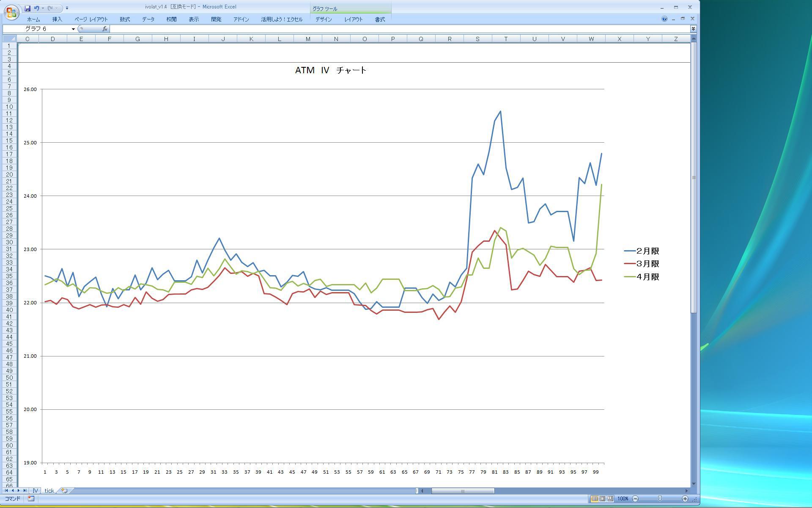Click the Undo arrow icon
812x508 pixels.
(x=37, y=8)
